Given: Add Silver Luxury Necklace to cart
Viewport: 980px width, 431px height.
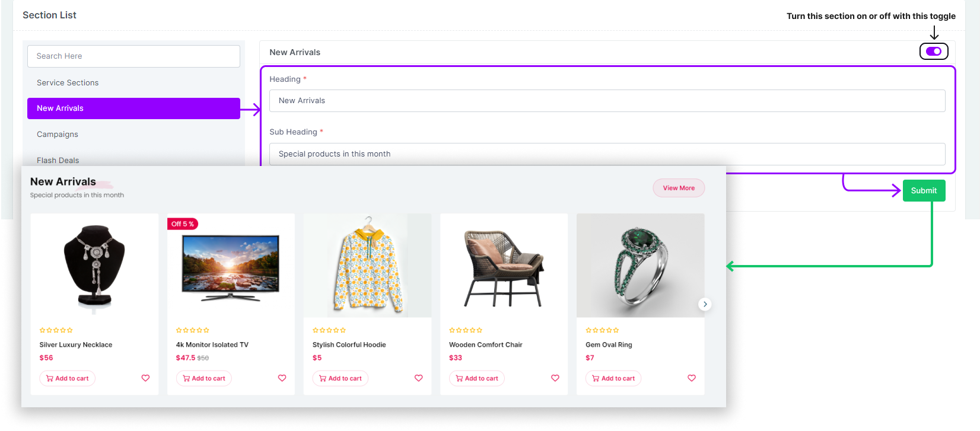Looking at the screenshot, I should 68,378.
